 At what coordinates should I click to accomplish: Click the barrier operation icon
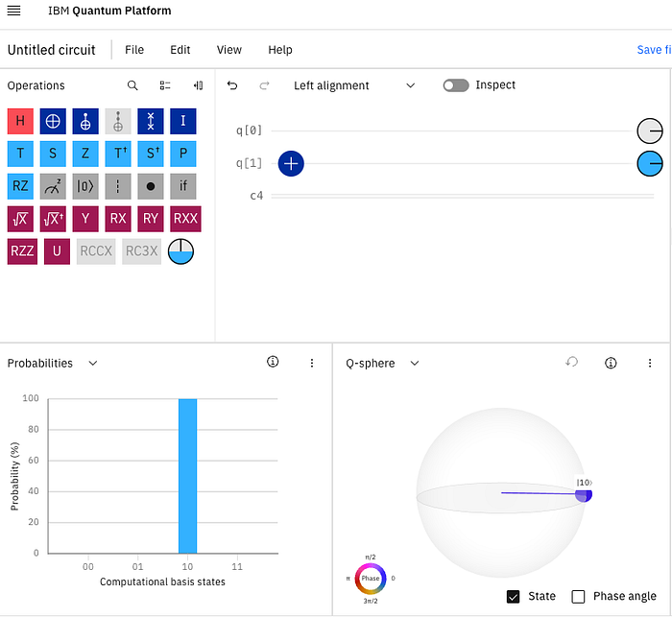(118, 186)
